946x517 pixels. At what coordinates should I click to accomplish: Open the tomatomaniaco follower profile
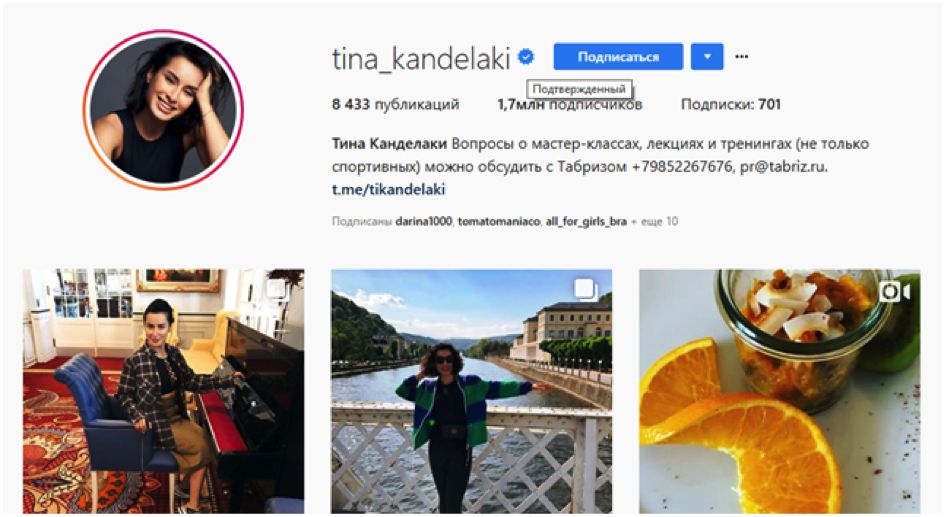(498, 221)
